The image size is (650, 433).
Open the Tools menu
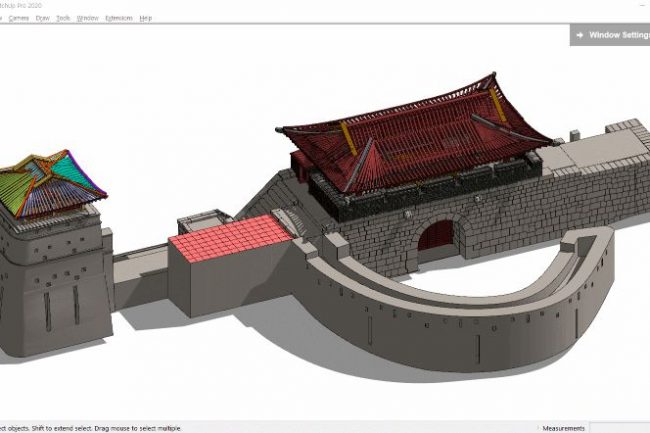point(64,18)
